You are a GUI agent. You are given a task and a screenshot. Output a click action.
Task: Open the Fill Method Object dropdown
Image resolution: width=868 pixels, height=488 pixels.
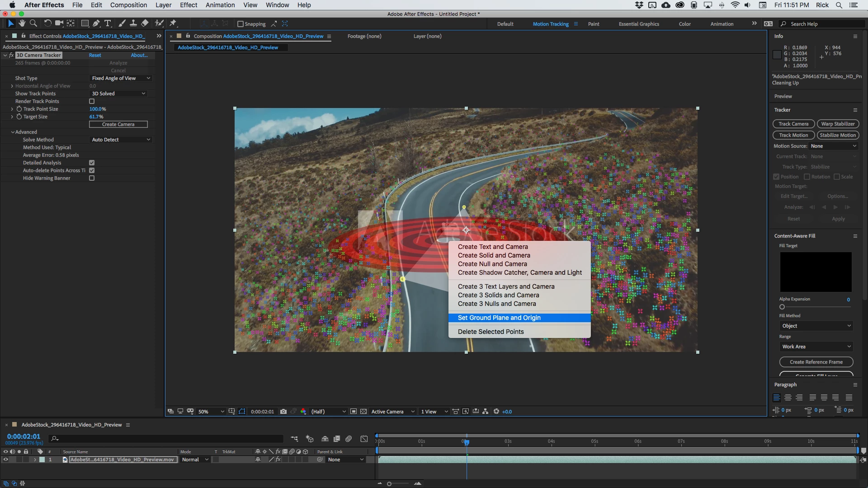(816, 326)
